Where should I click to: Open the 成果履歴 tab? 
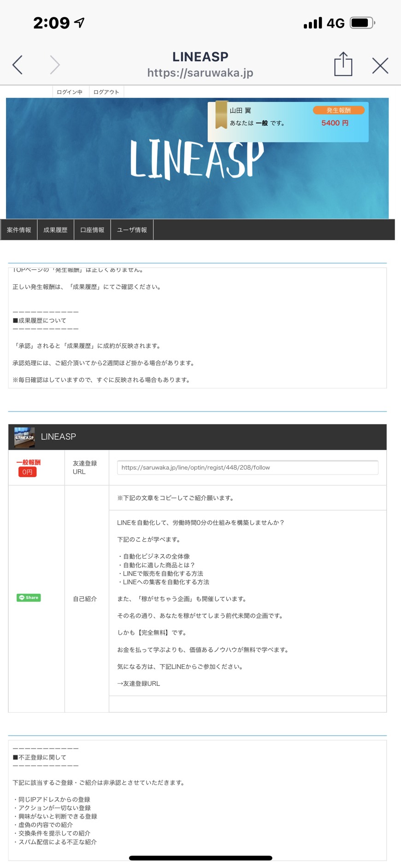tap(55, 230)
